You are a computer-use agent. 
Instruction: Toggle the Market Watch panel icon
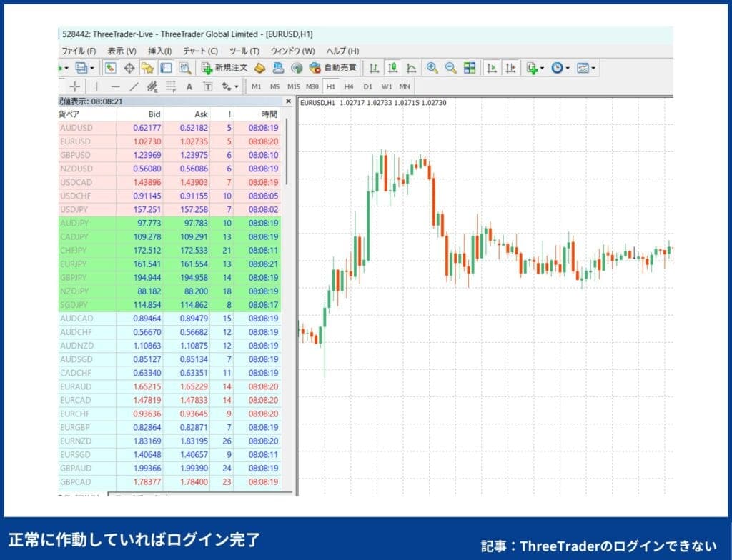pos(111,68)
